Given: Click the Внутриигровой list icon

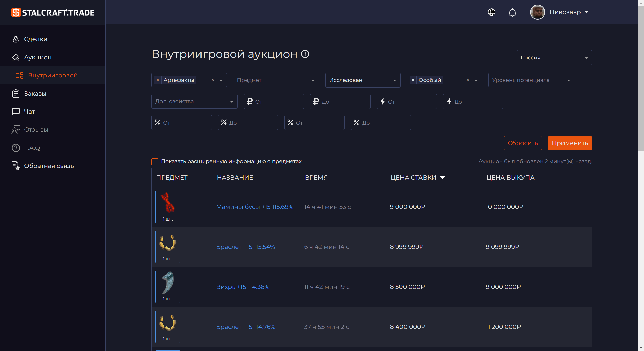Looking at the screenshot, I should click(20, 75).
